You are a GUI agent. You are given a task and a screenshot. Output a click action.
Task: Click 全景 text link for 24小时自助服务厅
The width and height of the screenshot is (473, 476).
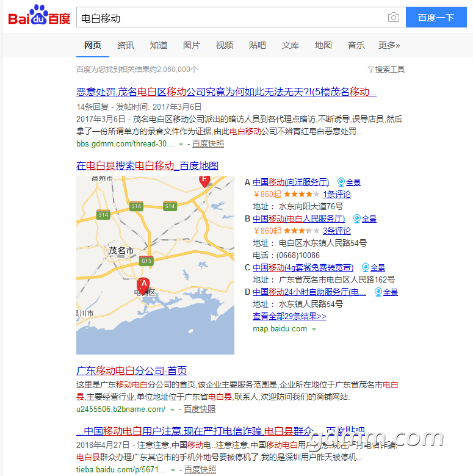click(x=390, y=292)
